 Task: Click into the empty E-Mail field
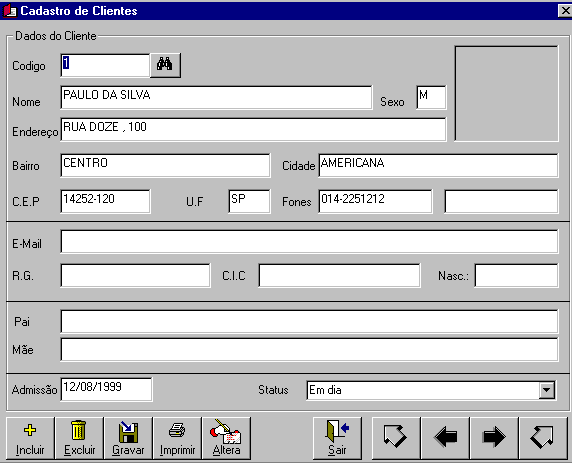coord(309,241)
